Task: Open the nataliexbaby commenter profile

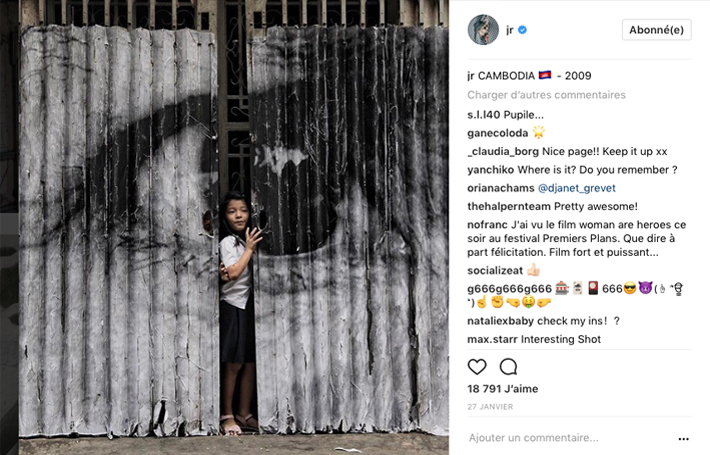Action: coord(500,321)
